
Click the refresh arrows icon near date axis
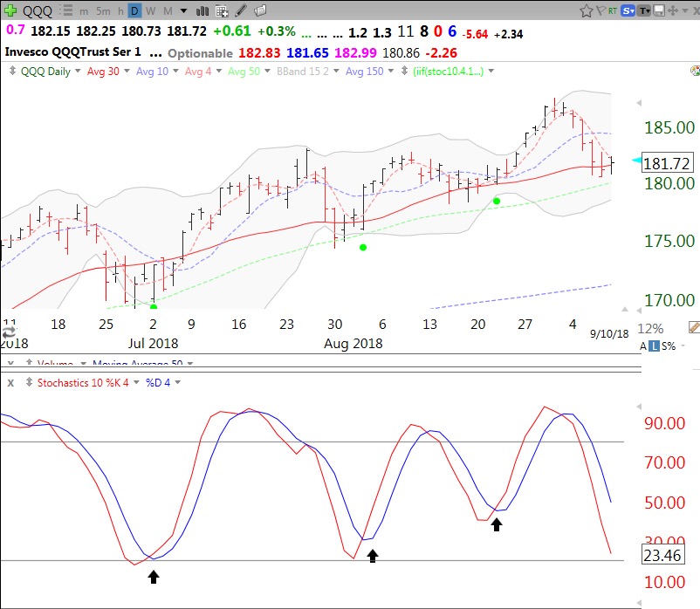tap(9, 332)
